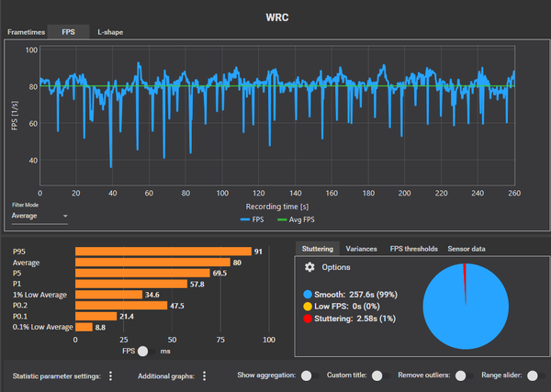
Task: Click the 1% Low Average value 34.6
Action: (152, 295)
